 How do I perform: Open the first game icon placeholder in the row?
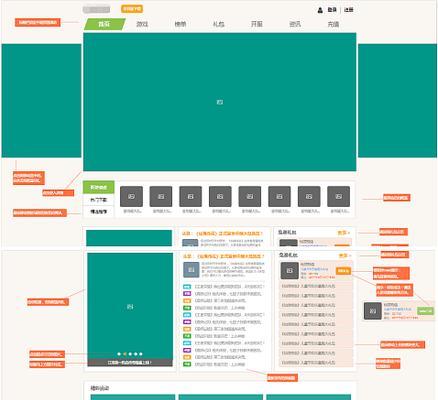(x=131, y=196)
